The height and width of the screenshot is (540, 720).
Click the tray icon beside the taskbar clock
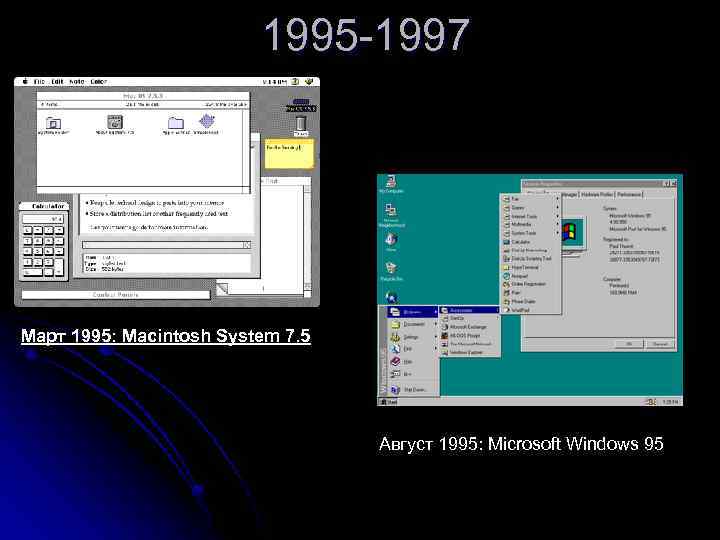click(x=651, y=402)
